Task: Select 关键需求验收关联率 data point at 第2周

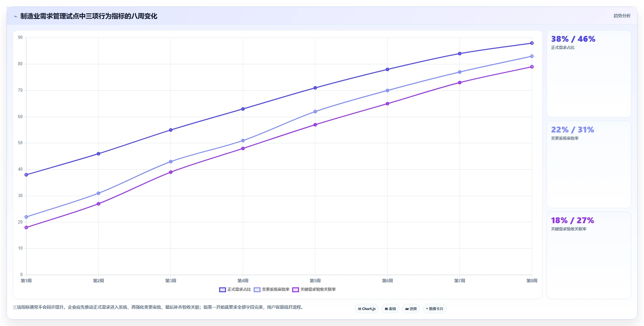Action: click(98, 204)
